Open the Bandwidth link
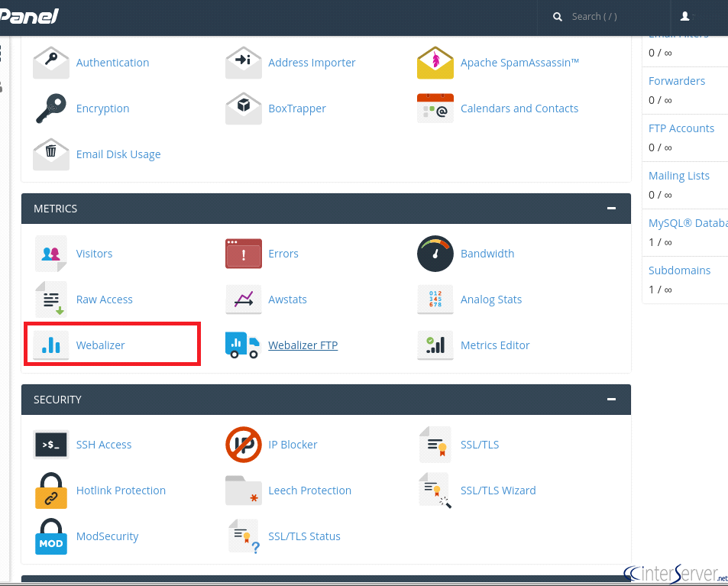Image resolution: width=728 pixels, height=586 pixels. click(487, 254)
